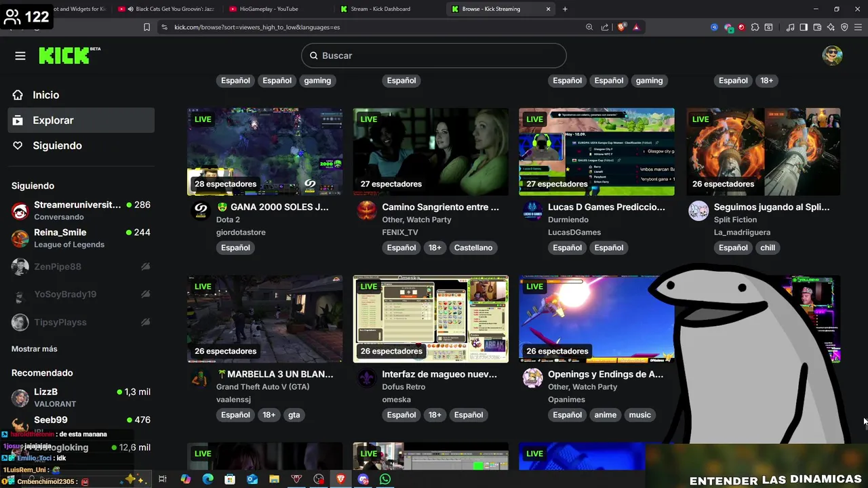Open La_madriiguera channel avatar

click(x=698, y=211)
